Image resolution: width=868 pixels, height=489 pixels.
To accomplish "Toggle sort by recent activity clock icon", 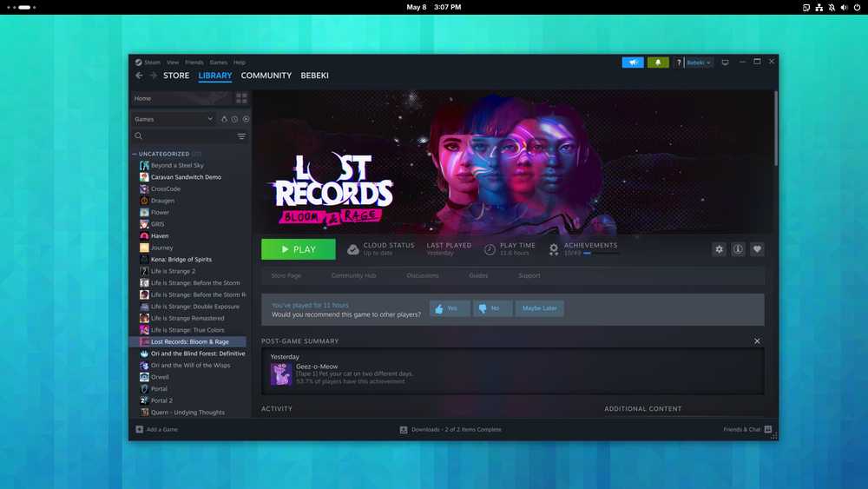I will point(234,119).
